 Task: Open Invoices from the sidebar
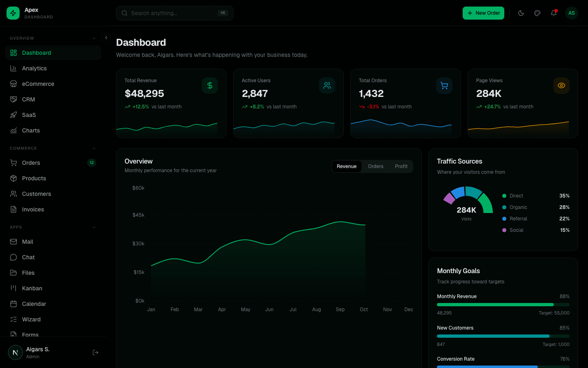click(33, 209)
